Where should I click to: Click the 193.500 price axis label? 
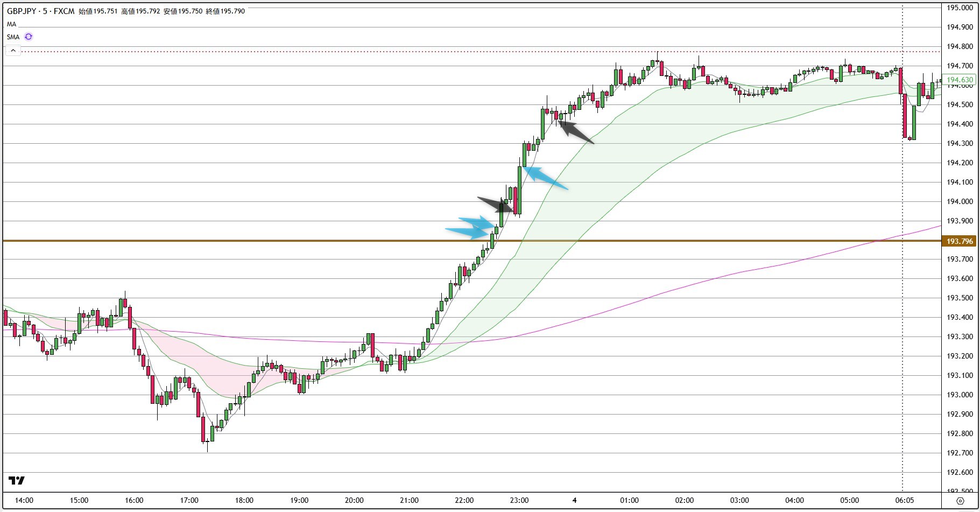tap(960, 298)
